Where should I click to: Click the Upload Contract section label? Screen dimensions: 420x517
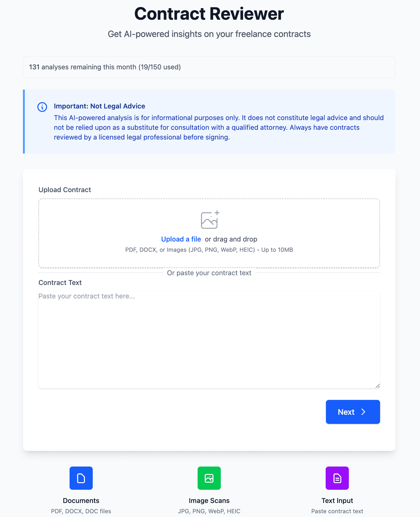pyautogui.click(x=65, y=190)
